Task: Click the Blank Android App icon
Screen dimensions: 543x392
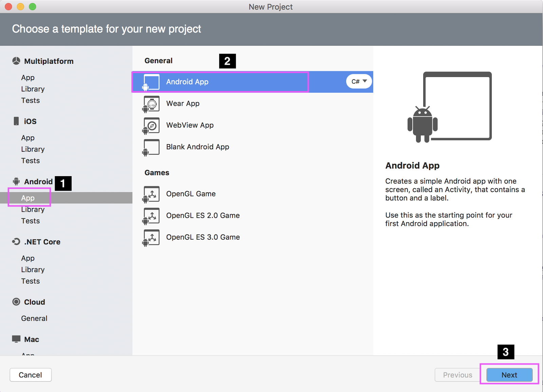Action: coord(151,147)
